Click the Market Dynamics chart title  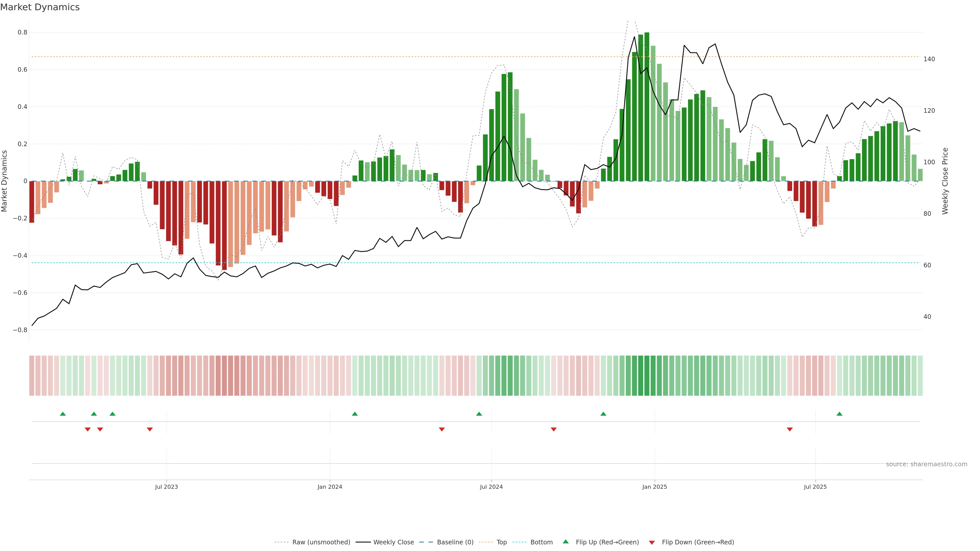tap(40, 7)
